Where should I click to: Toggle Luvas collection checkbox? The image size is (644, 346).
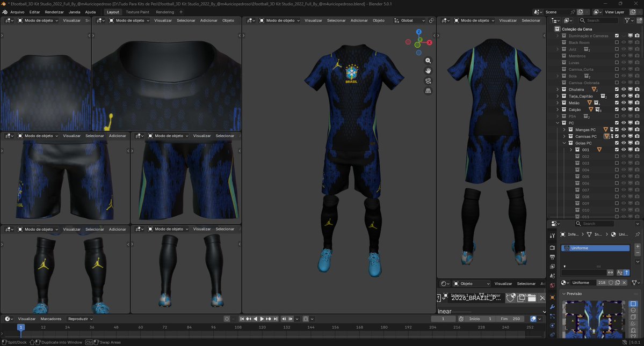tap(617, 62)
